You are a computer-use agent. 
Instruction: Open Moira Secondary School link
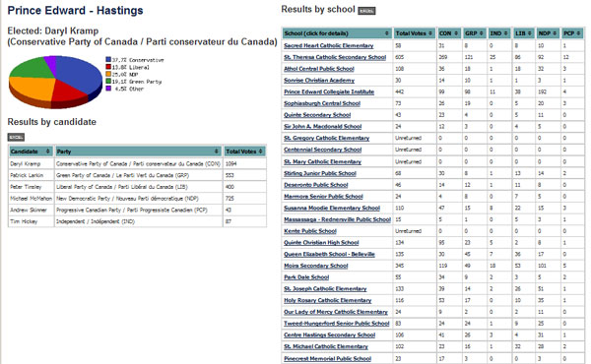tap(316, 266)
